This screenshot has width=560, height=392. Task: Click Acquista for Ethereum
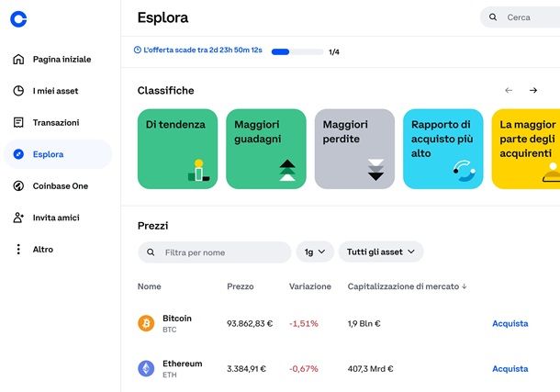510,368
